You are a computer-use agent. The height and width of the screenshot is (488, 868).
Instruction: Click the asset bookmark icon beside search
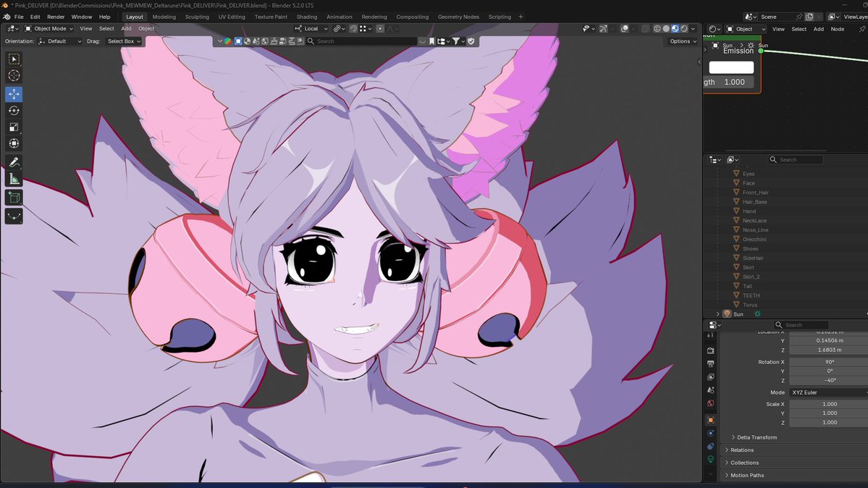tap(431, 41)
